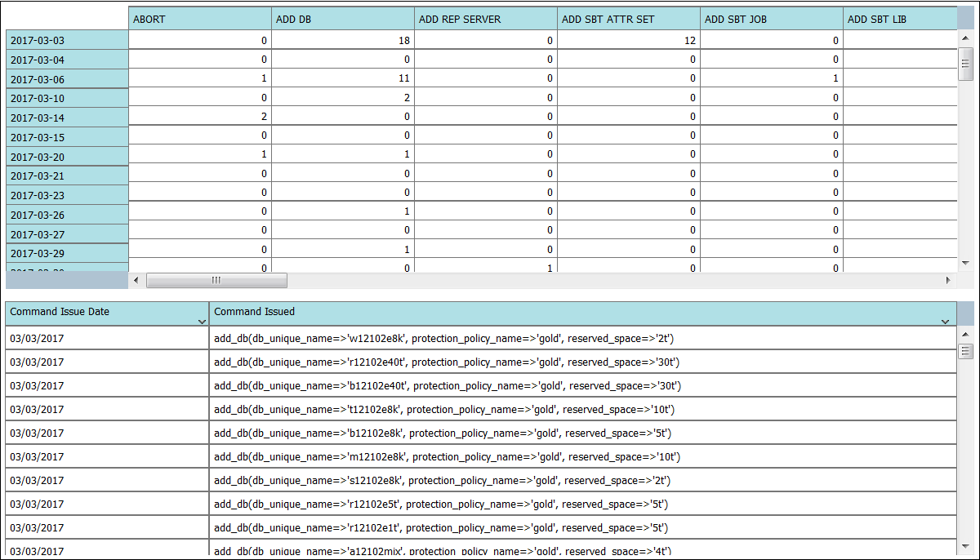This screenshot has width=980, height=560.
Task: Click the right arrow of the horizontal scrollbar
Action: (x=949, y=280)
